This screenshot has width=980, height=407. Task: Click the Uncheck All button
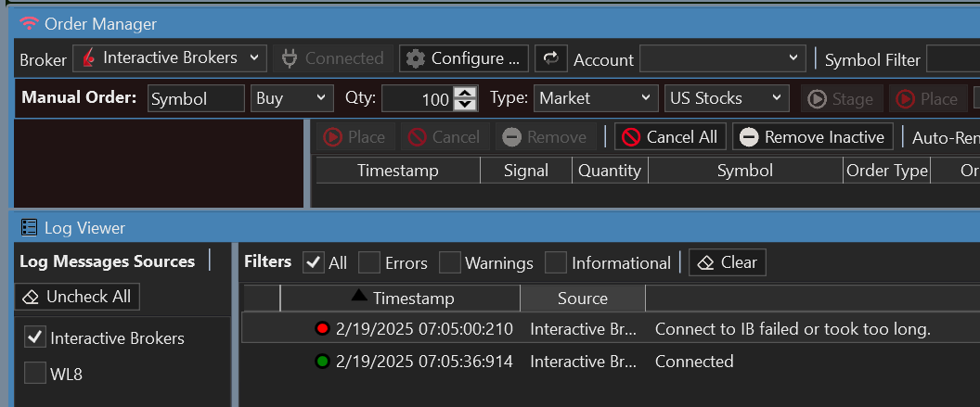(x=77, y=297)
